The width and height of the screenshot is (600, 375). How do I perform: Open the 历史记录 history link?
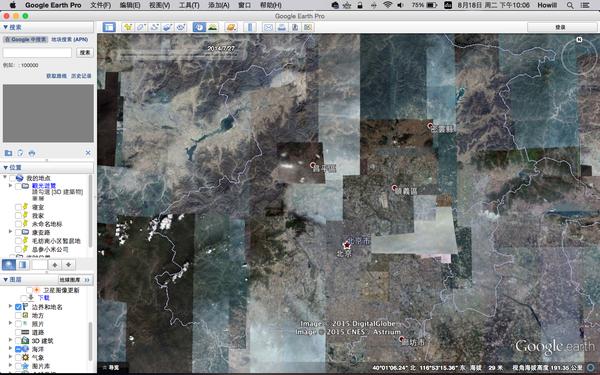82,76
